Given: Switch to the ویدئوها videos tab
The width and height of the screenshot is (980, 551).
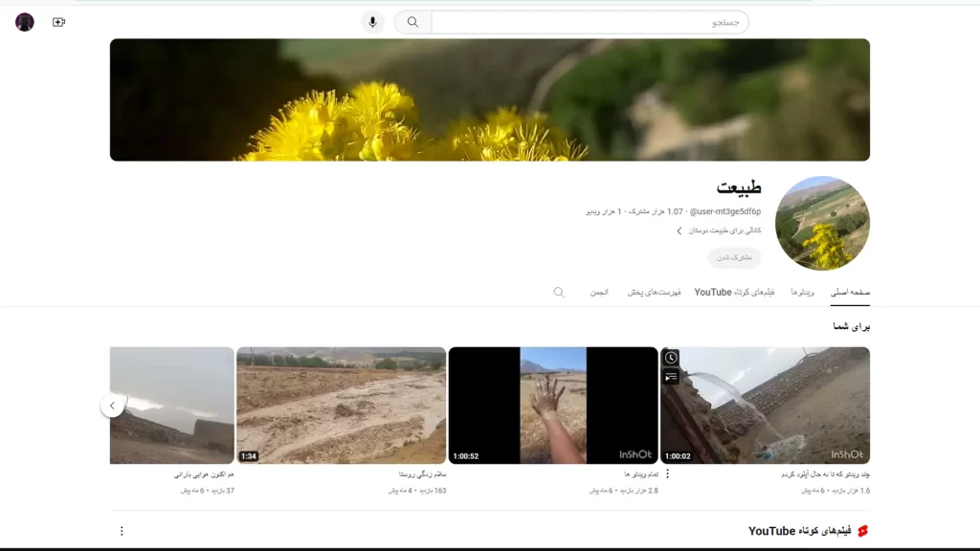Looking at the screenshot, I should click(x=803, y=293).
